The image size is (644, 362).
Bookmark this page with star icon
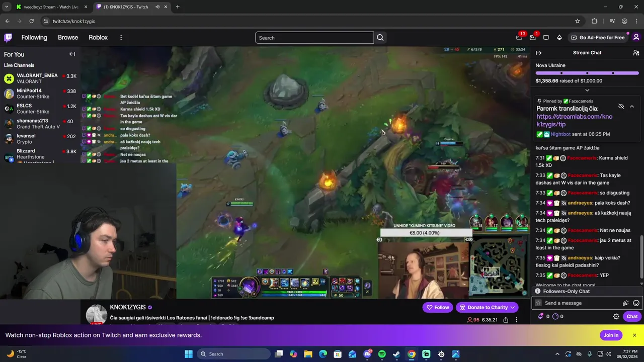coord(578,21)
